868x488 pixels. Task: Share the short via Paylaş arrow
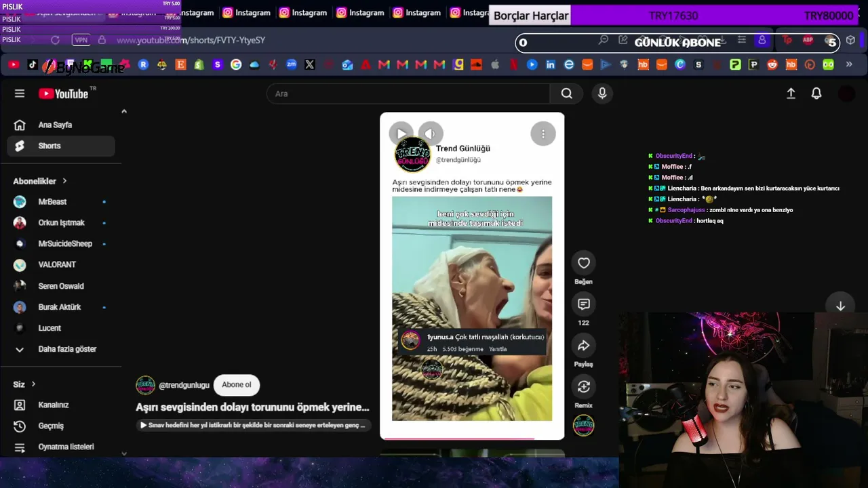tap(584, 346)
